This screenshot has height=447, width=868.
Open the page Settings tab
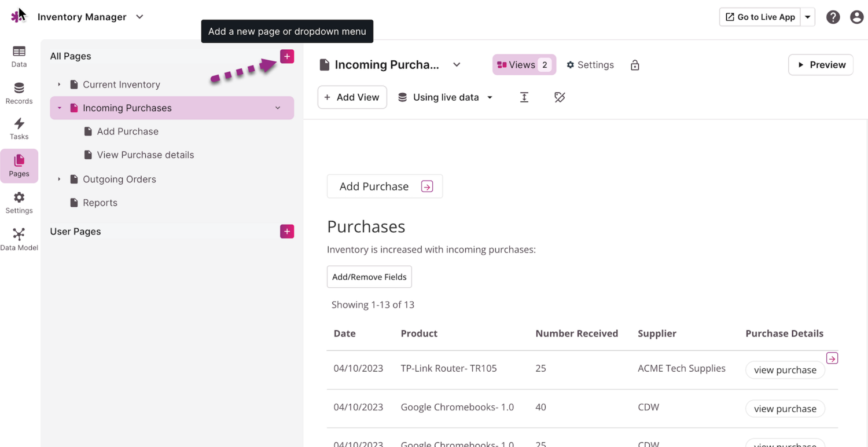590,65
